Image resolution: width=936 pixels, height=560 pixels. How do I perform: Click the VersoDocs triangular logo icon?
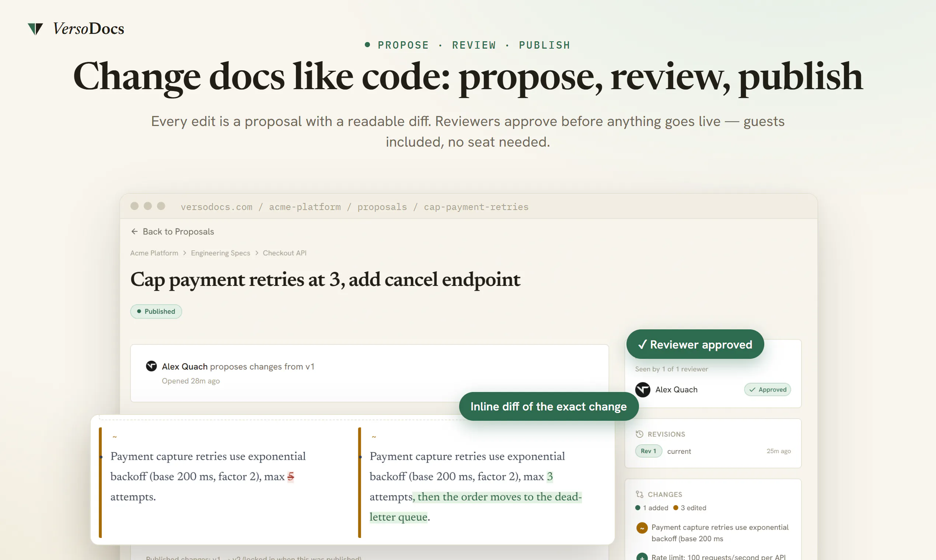(35, 29)
